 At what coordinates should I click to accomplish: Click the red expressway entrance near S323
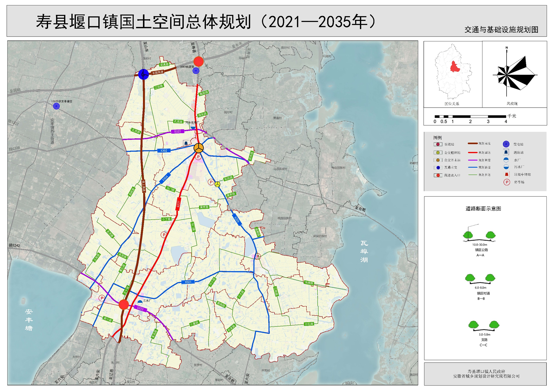[x=124, y=305]
